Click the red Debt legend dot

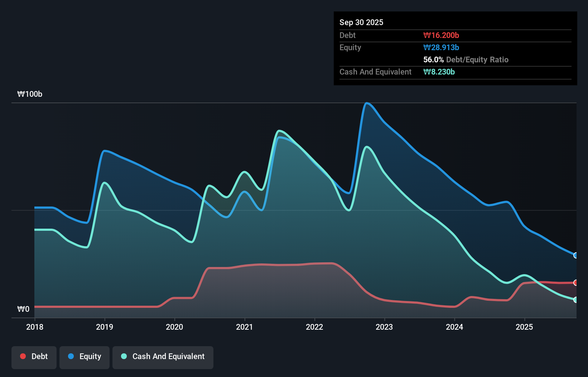tap(23, 356)
